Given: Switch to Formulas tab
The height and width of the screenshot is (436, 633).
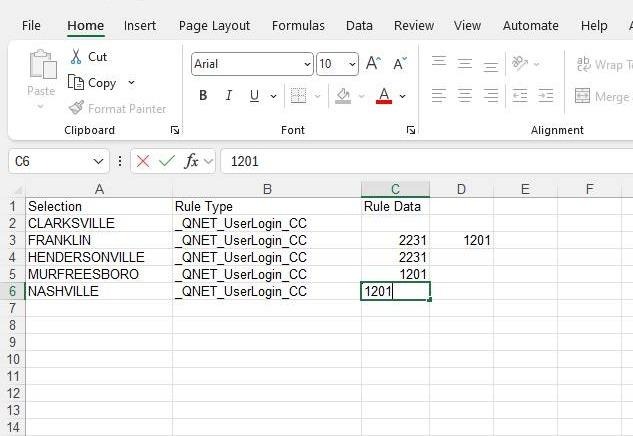Looking at the screenshot, I should [298, 25].
